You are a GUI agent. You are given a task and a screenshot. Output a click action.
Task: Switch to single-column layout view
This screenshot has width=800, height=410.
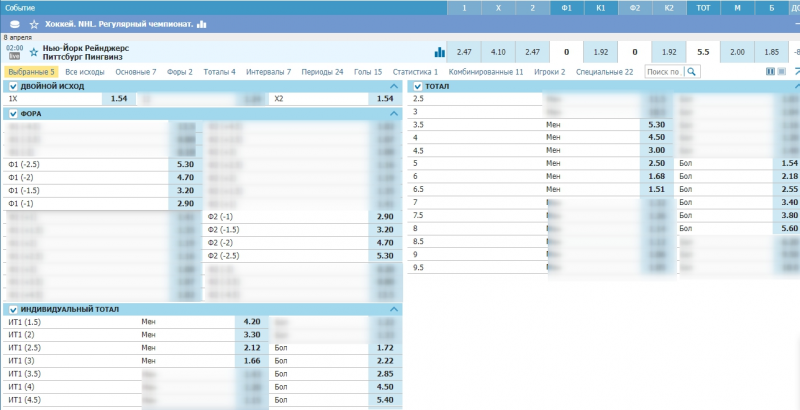pos(781,72)
